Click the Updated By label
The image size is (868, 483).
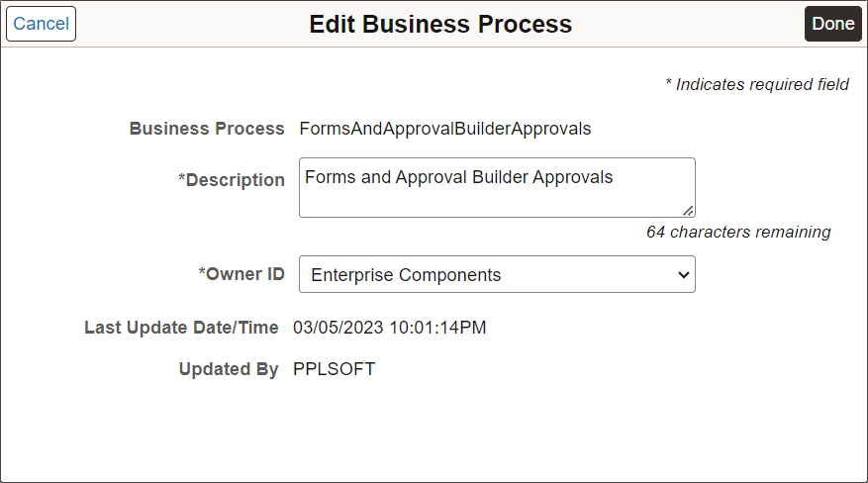[229, 369]
